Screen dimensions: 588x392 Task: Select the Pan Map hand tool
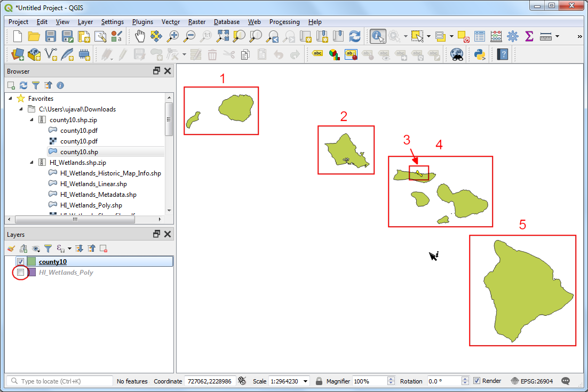pyautogui.click(x=140, y=36)
